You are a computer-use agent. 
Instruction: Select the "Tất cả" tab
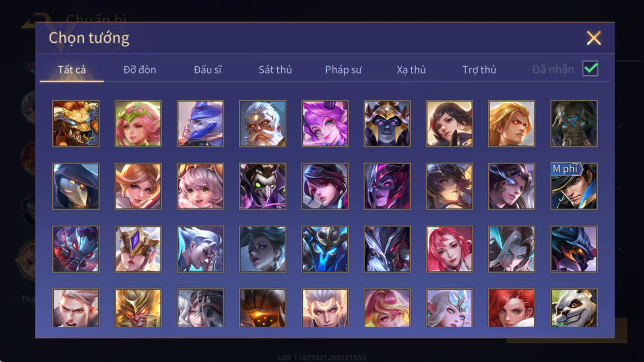(72, 70)
